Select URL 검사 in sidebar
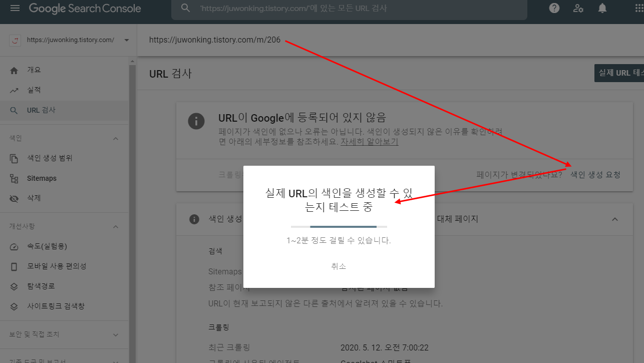This screenshot has width=644, height=363. coord(64,110)
